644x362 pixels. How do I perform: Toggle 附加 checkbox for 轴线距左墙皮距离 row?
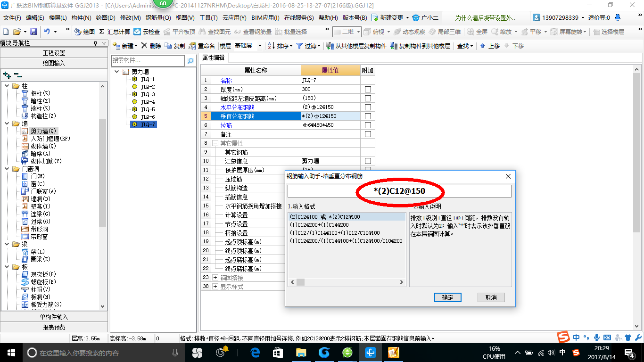click(368, 98)
